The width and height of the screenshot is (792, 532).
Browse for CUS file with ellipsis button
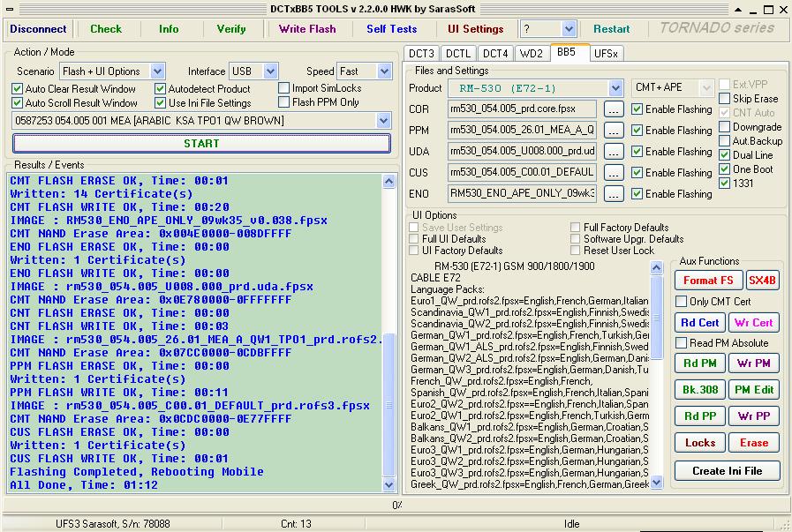[x=613, y=173]
